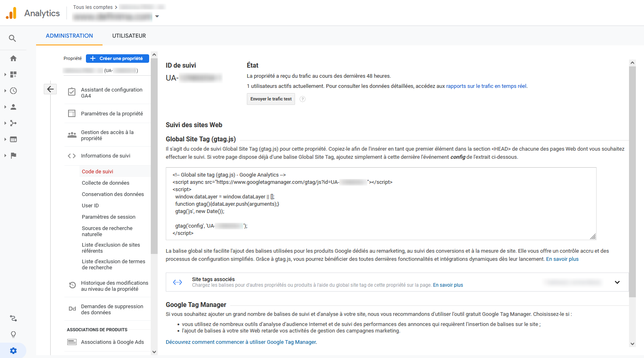Click En savoir plus link after gtag paragraph
644x358 pixels.
562,259
